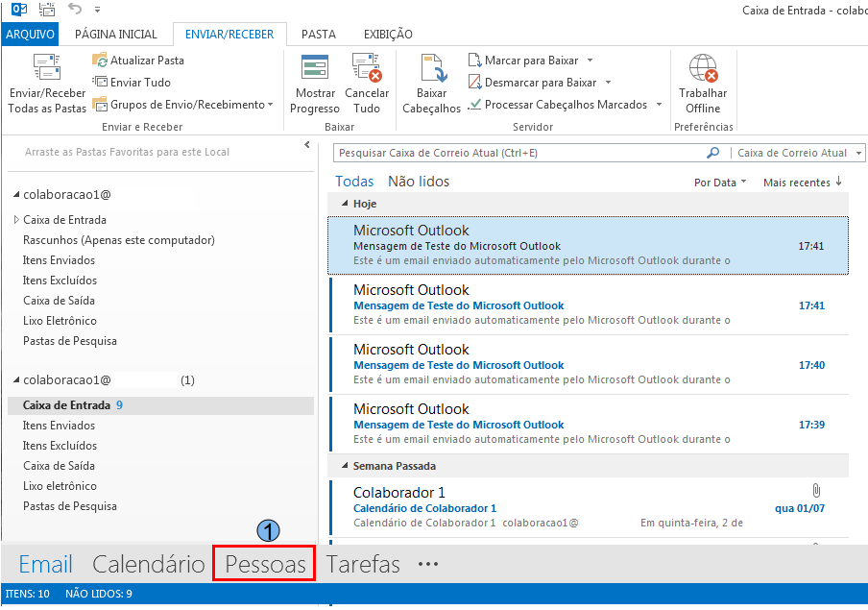The width and height of the screenshot is (868, 610).
Task: Select Caixa de Entrada 9 folder
Action: pos(160,405)
